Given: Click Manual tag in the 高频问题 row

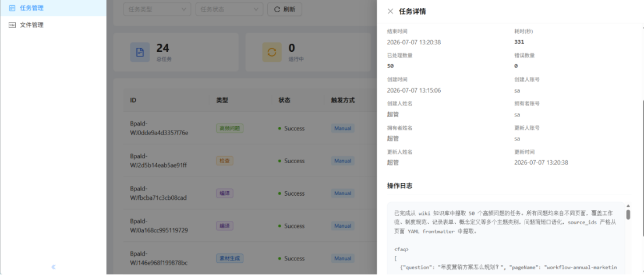Looking at the screenshot, I should [343, 128].
